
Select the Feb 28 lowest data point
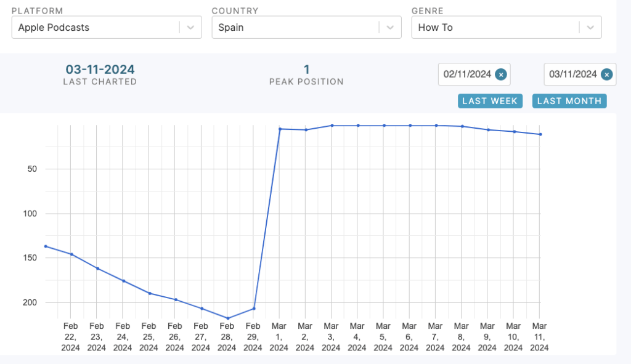(x=228, y=318)
